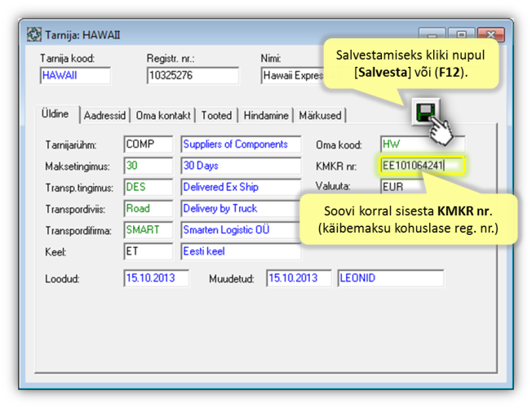Screen dimensions: 532x408
Task: Switch to the Aadressid tab
Action: coord(106,116)
